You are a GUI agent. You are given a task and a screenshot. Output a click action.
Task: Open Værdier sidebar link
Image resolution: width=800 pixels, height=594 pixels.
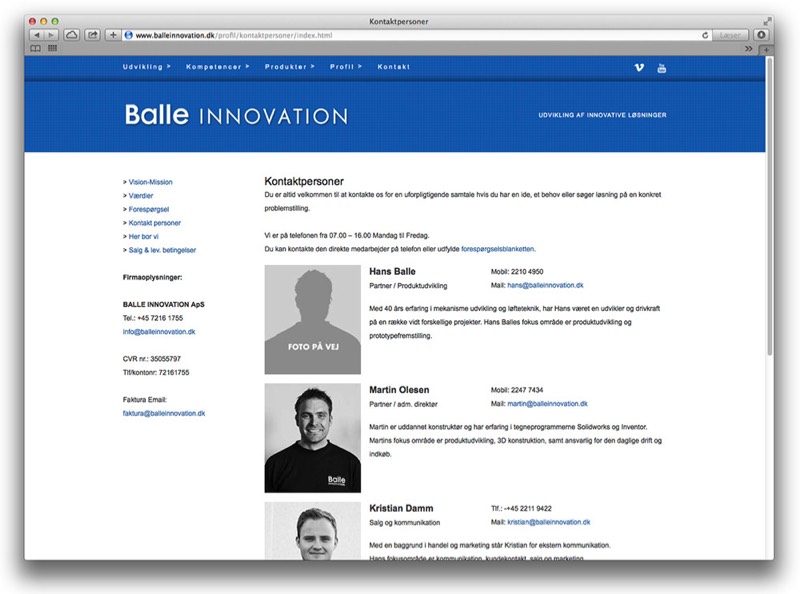click(x=141, y=196)
